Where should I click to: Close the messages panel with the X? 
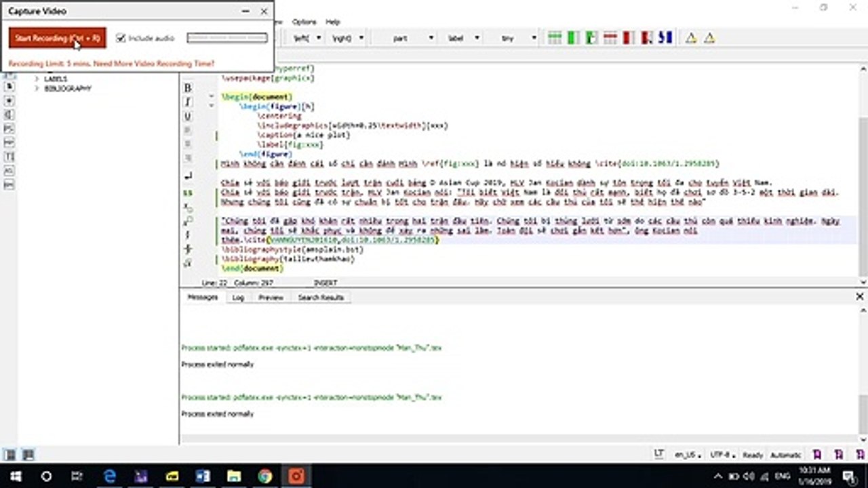860,297
